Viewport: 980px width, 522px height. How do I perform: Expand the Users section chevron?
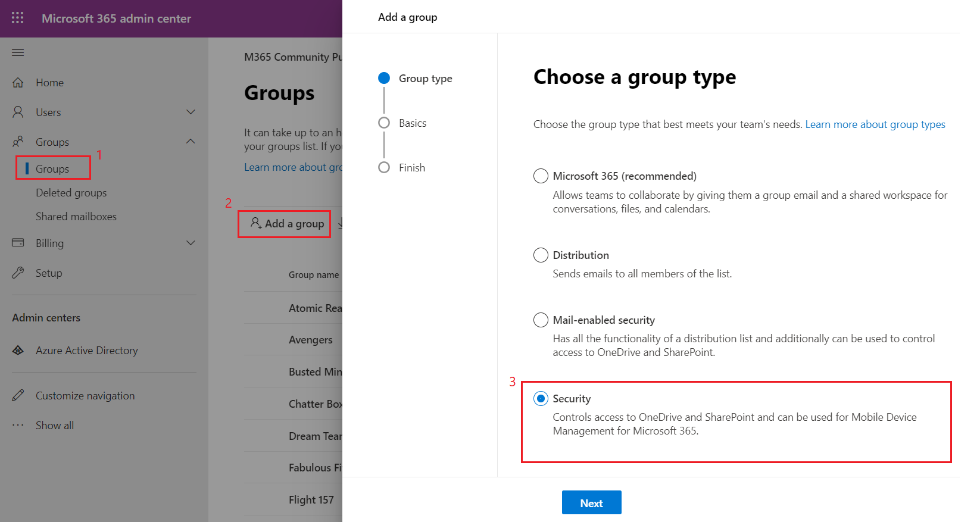[x=191, y=112]
